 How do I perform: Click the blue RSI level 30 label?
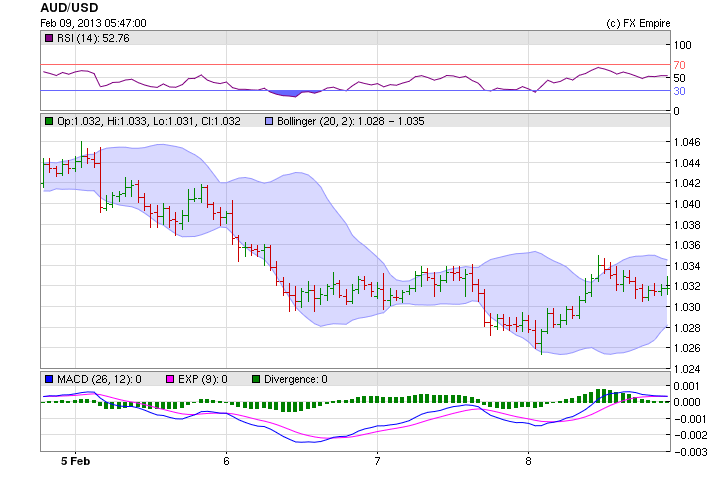(x=679, y=91)
